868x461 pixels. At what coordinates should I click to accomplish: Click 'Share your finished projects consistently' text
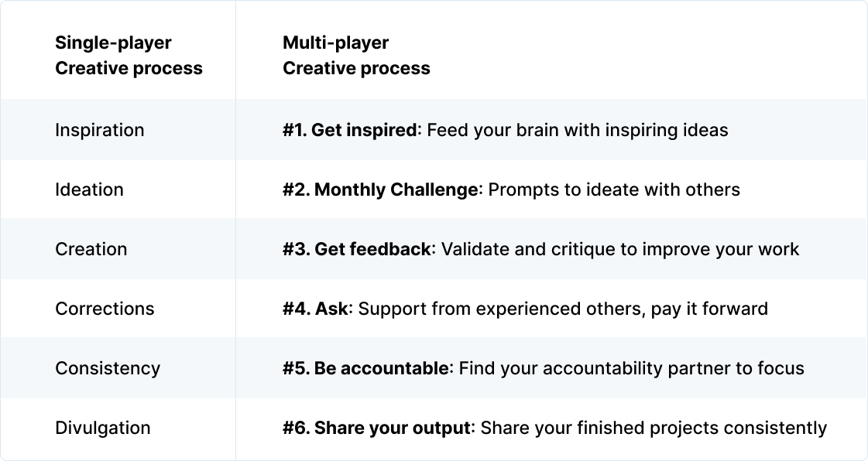pos(654,428)
